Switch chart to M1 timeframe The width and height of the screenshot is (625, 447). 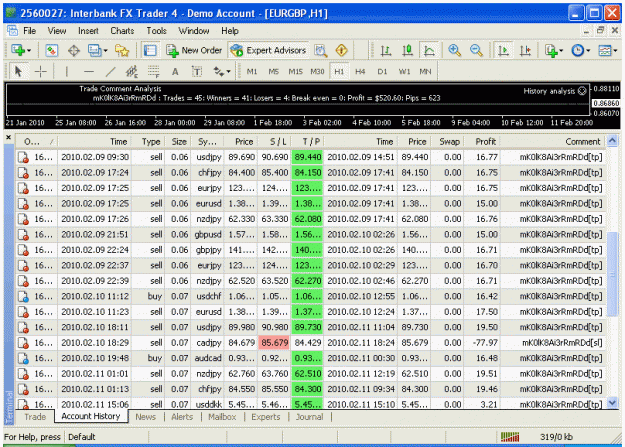[x=252, y=72]
